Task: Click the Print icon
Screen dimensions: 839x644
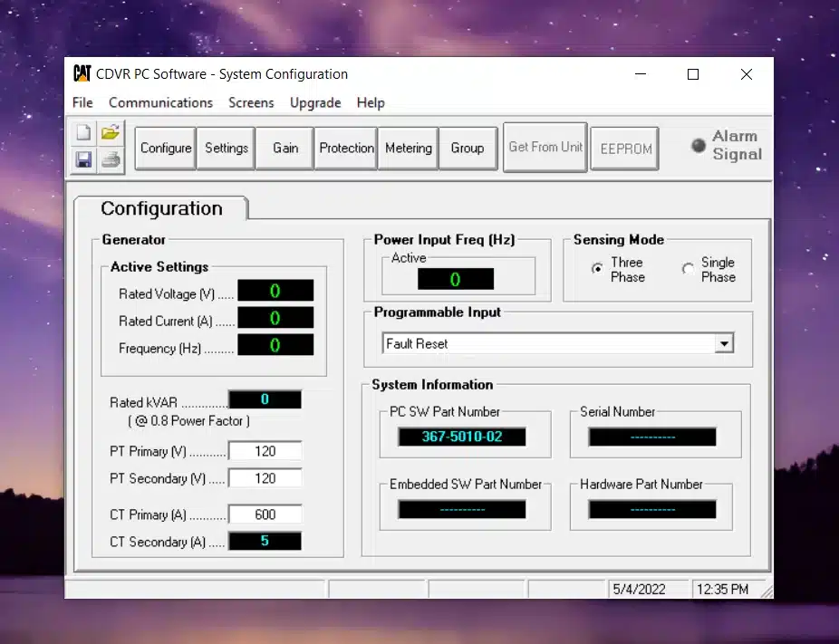Action: click(111, 160)
